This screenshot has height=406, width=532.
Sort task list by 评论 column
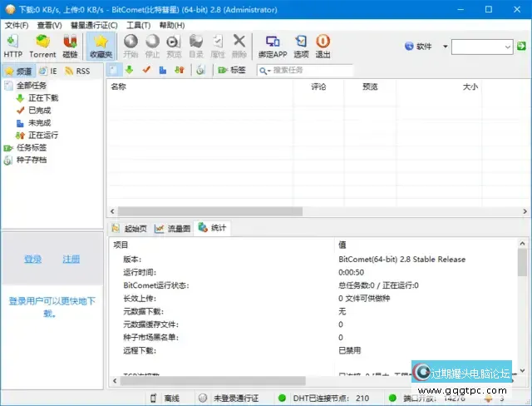[x=318, y=87]
